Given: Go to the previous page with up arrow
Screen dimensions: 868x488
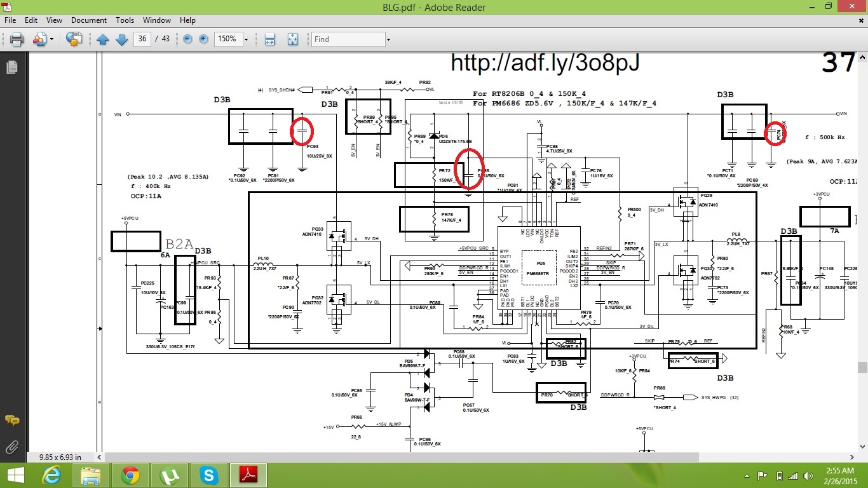Looking at the screenshot, I should pos(102,39).
